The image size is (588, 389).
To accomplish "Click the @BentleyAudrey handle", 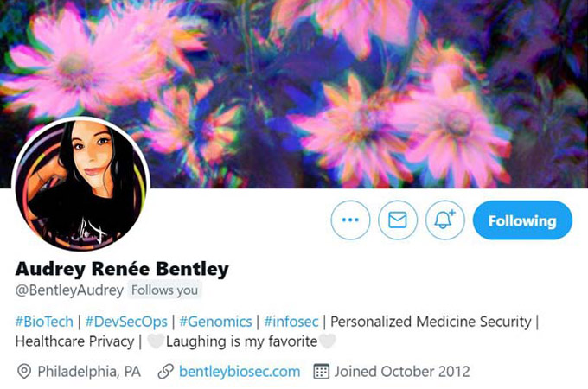I will 69,290.
